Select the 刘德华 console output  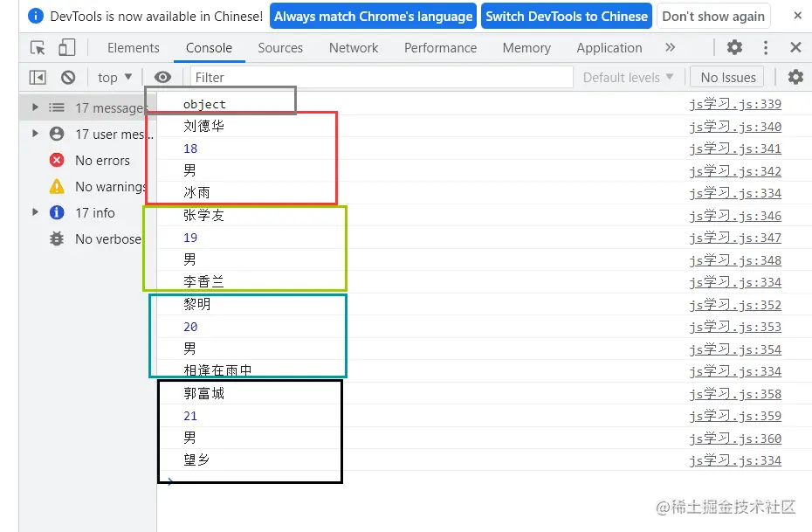coord(203,126)
